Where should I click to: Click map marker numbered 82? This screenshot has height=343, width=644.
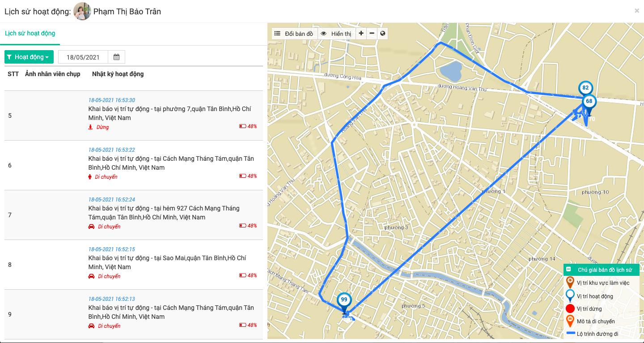click(x=585, y=88)
